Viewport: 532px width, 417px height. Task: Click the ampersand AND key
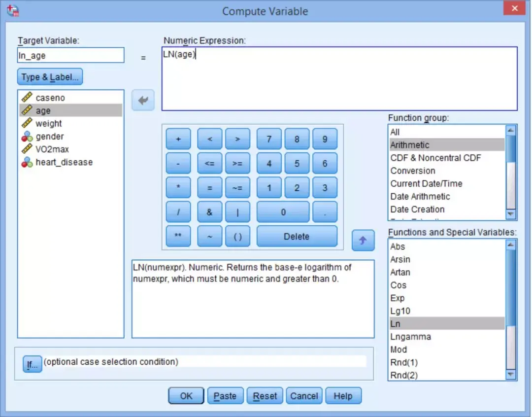tap(210, 212)
